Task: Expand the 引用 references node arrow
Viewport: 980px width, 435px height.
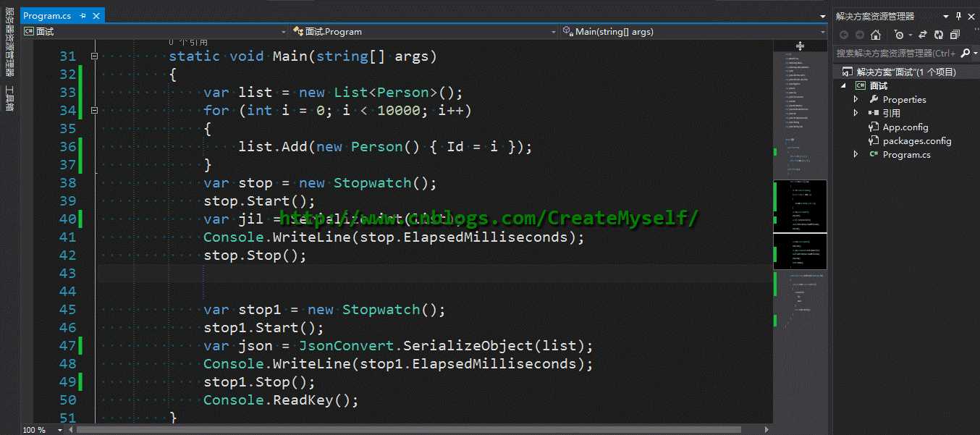Action: [x=856, y=113]
